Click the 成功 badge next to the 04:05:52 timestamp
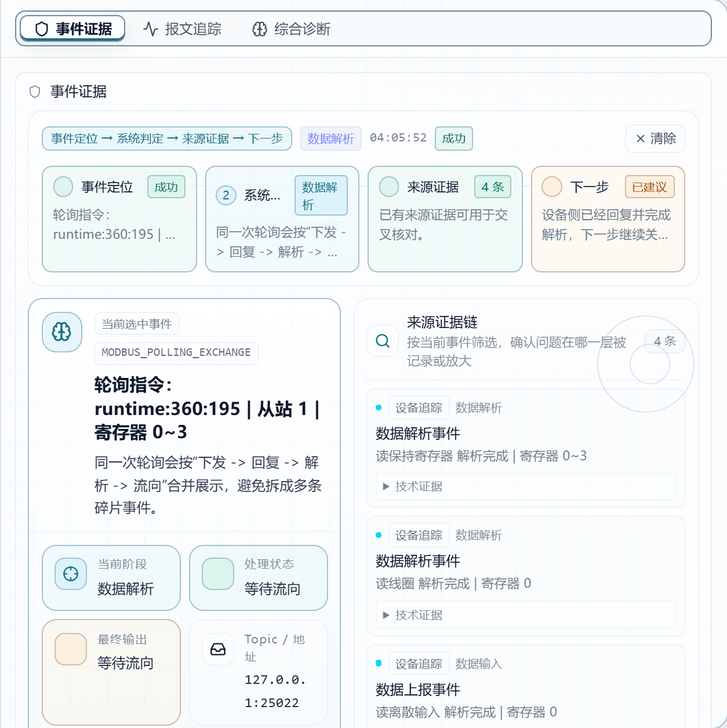727x728 pixels. (454, 139)
